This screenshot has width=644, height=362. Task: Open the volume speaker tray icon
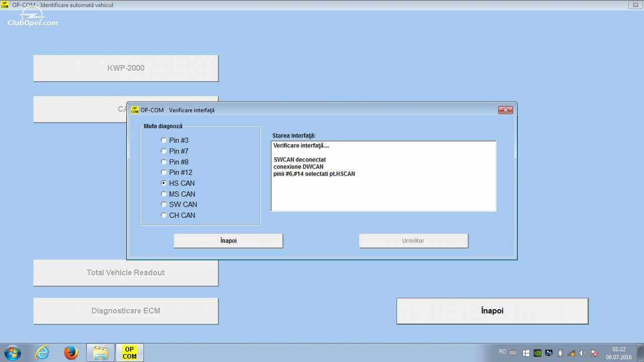pos(583,353)
